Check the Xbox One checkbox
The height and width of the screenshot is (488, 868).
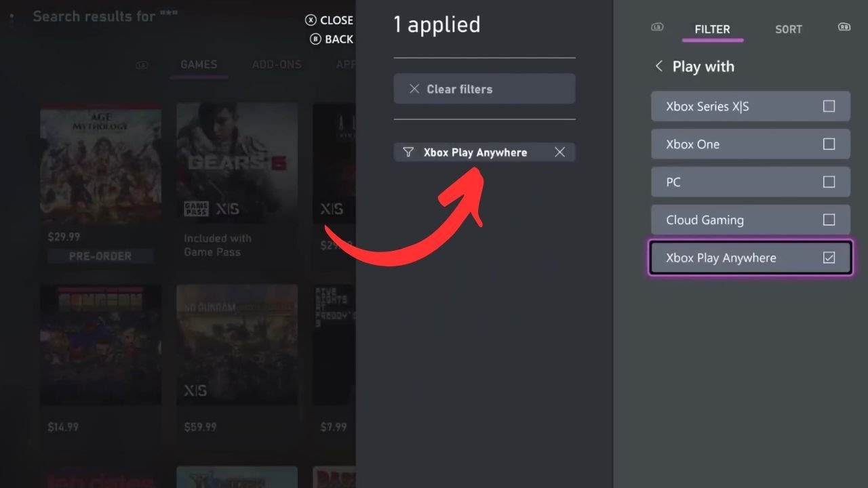click(829, 144)
